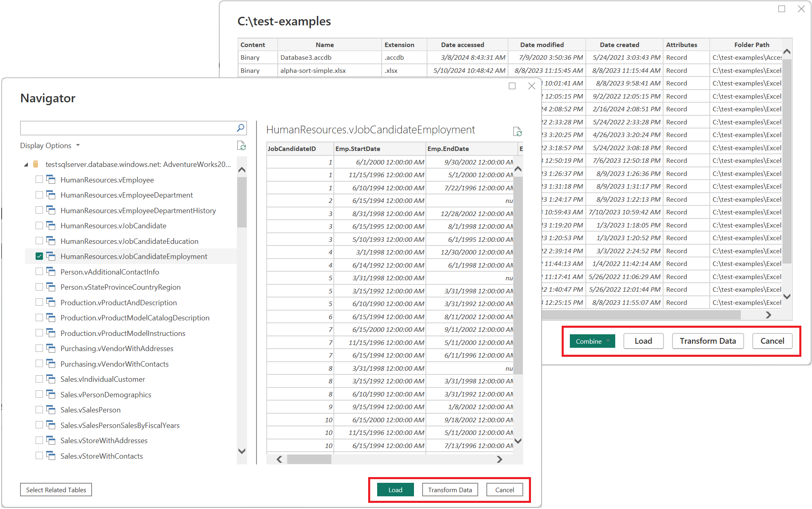Maximize the Navigator dialog window
The height and width of the screenshot is (509, 812).
point(512,86)
